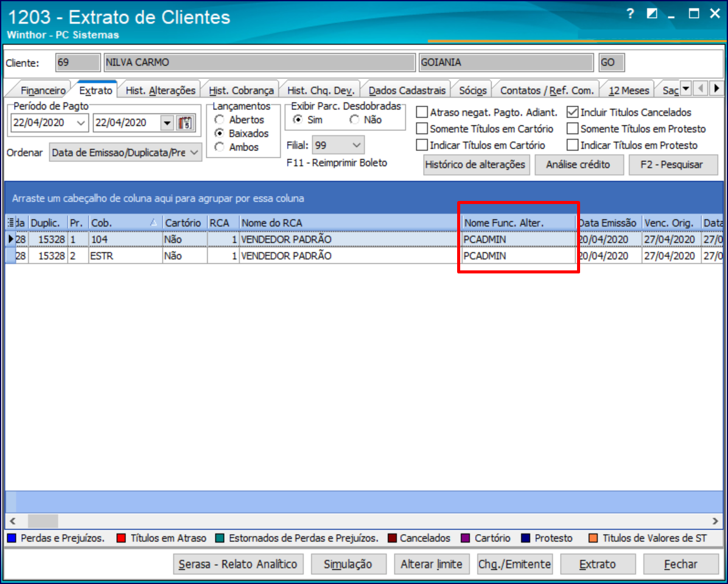Click the Cob. column sort arrow

click(x=153, y=223)
